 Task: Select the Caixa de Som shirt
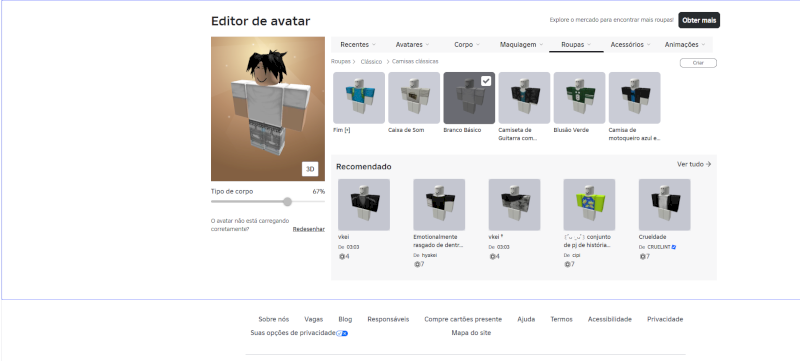[414, 97]
